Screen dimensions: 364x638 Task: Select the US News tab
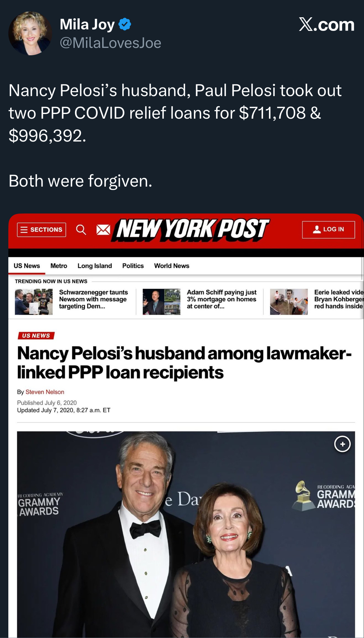[27, 266]
